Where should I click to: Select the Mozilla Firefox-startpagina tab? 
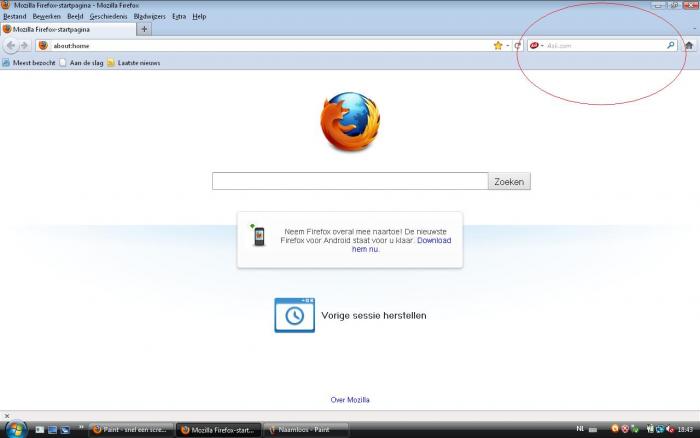click(68, 29)
